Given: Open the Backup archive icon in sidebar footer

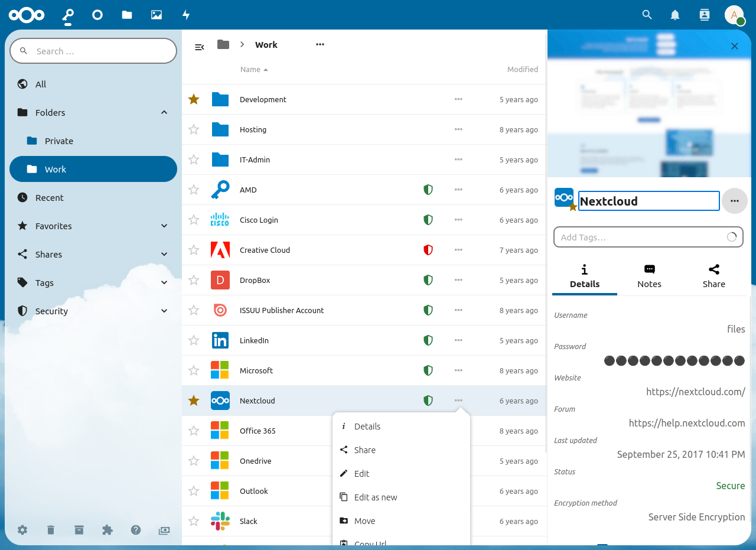Looking at the screenshot, I should pyautogui.click(x=79, y=530).
